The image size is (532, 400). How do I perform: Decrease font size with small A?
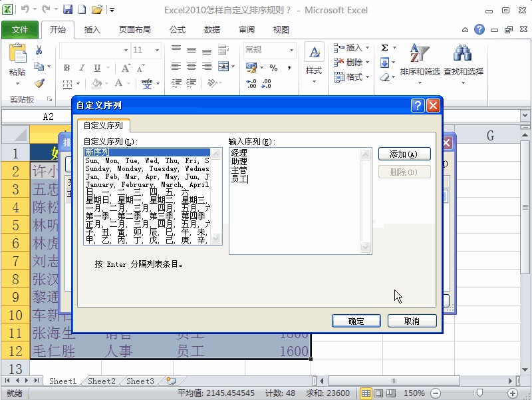(x=140, y=69)
